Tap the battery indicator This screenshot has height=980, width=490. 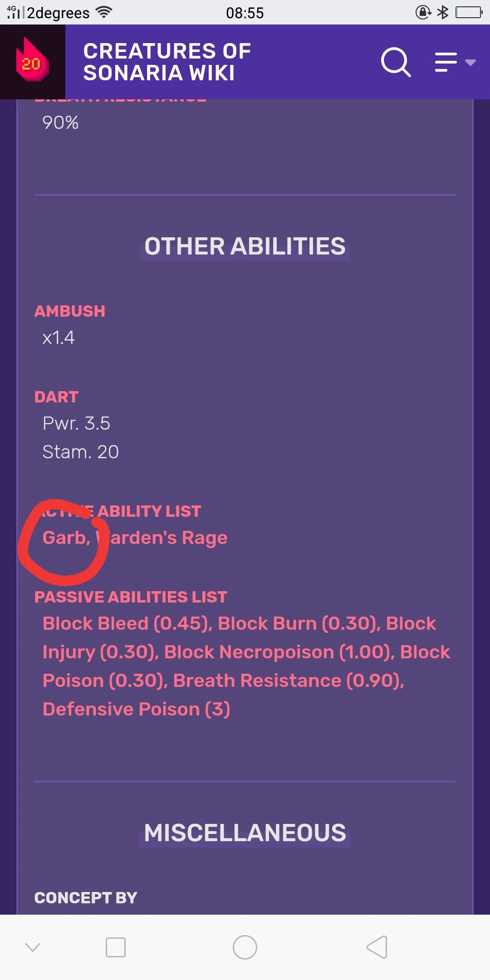click(x=468, y=12)
